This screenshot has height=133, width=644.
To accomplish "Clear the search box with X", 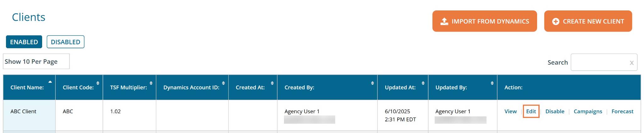I will tap(631, 63).
